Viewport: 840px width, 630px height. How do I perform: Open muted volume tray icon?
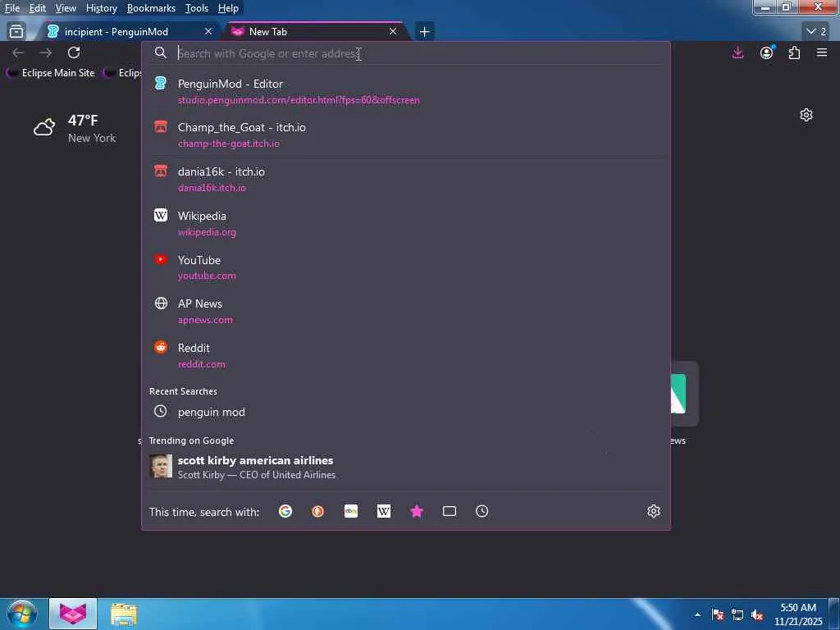tap(757, 614)
